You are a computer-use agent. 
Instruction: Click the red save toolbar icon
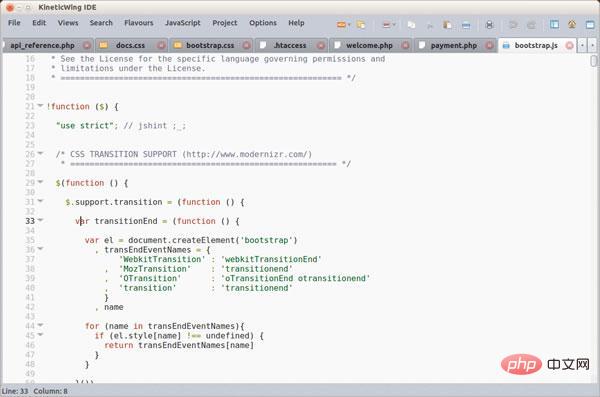pos(386,25)
